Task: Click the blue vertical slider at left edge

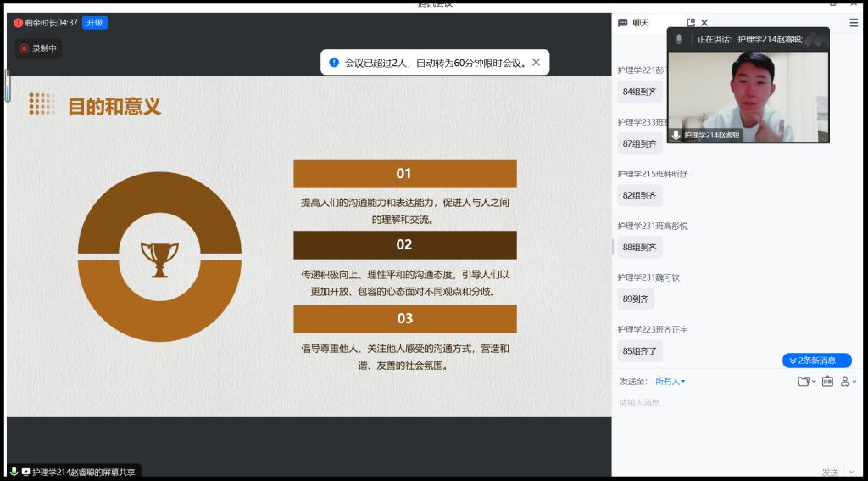Action: pos(8,85)
